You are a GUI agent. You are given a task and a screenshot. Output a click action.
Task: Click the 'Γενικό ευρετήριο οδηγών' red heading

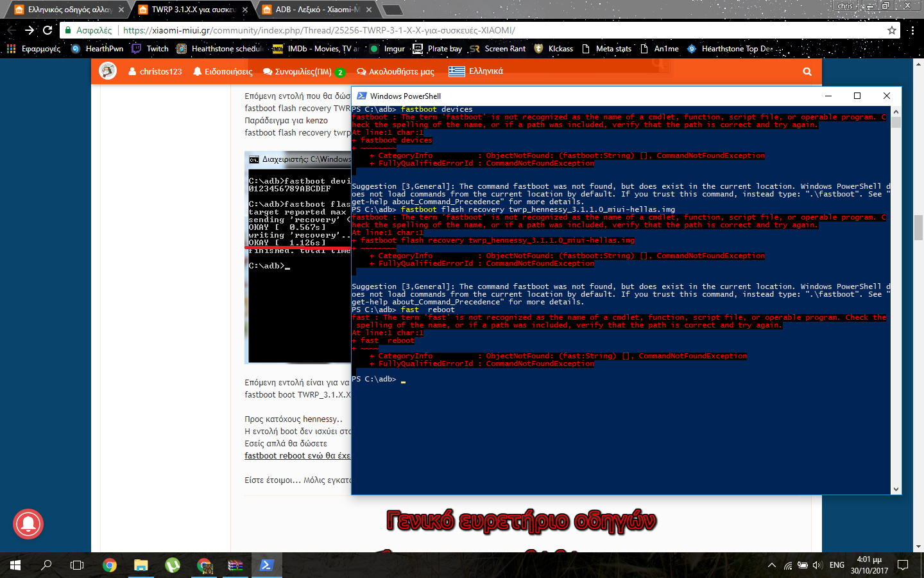(x=521, y=521)
